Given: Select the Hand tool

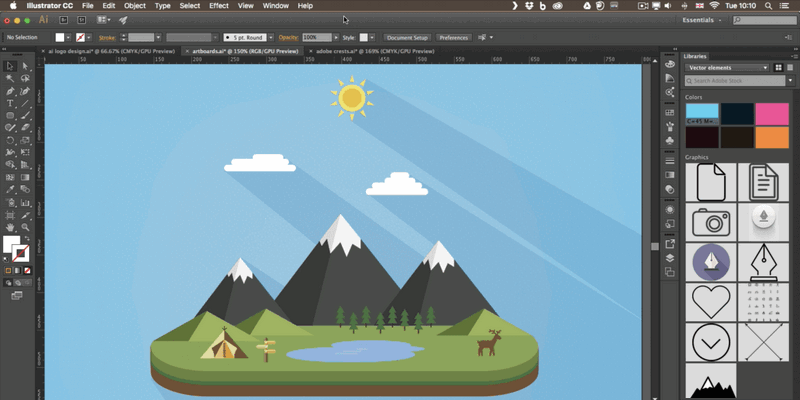Looking at the screenshot, I should click(10, 227).
